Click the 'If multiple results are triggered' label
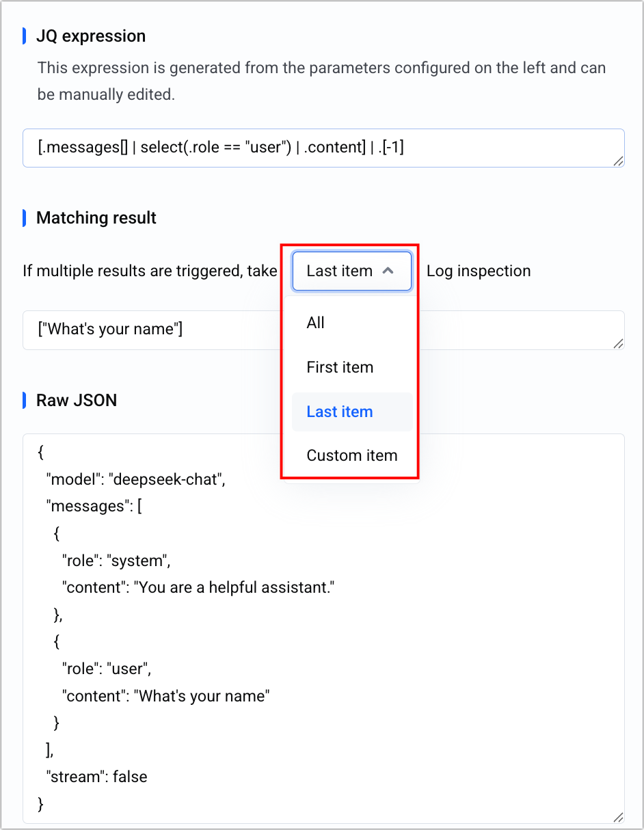Screen dimensions: 644x830 click(x=150, y=271)
